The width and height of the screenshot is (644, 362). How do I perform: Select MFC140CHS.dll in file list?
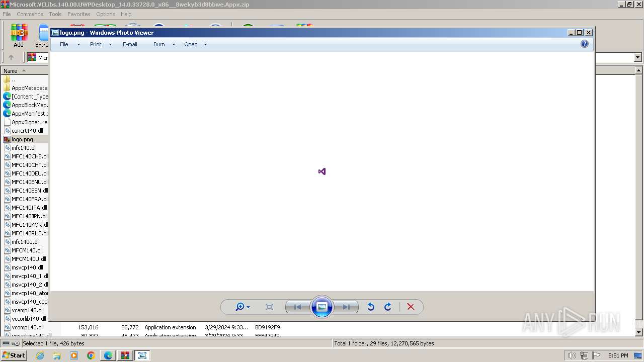26,156
